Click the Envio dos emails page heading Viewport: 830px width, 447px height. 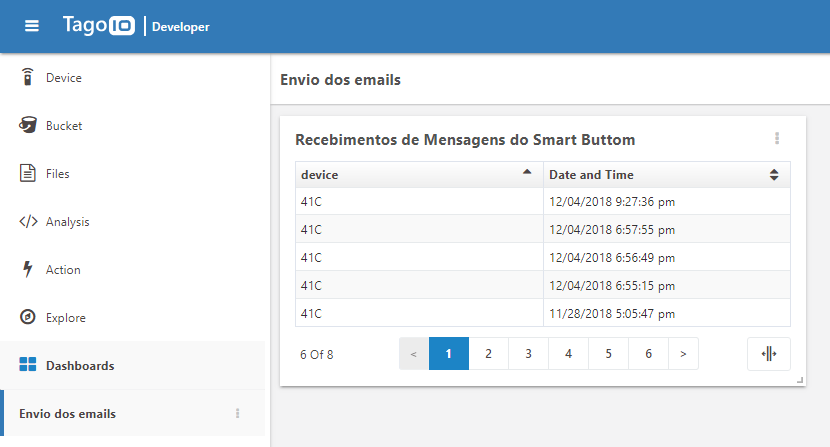click(340, 80)
